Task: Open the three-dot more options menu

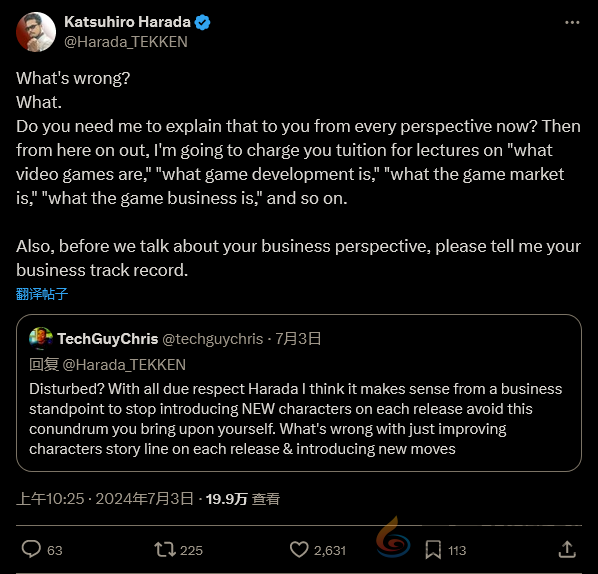Action: 572,23
